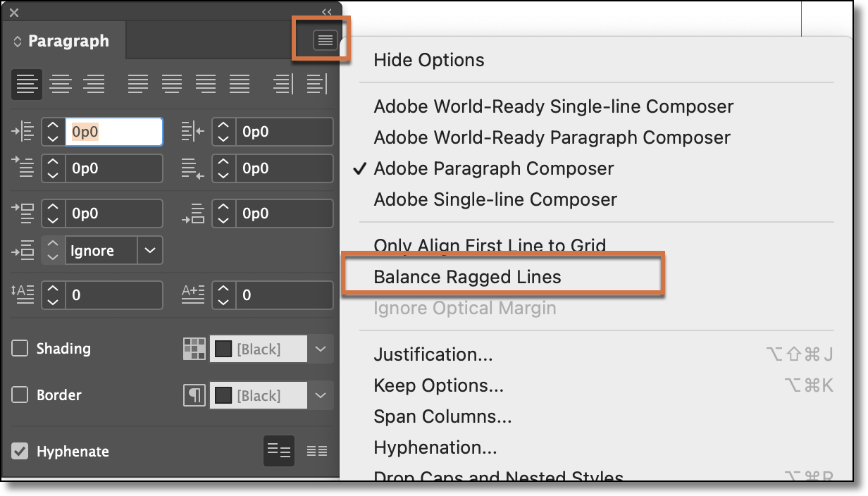Select the hyphenate across column icon

[316, 451]
